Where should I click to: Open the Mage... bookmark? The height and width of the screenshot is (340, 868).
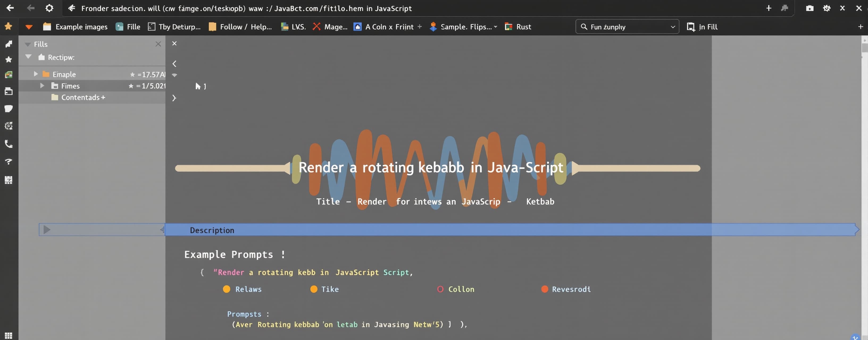(x=330, y=27)
